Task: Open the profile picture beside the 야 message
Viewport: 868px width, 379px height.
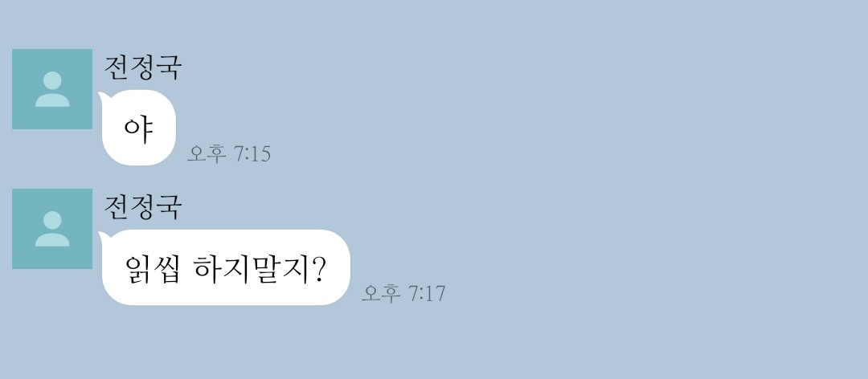Action: pyautogui.click(x=52, y=89)
